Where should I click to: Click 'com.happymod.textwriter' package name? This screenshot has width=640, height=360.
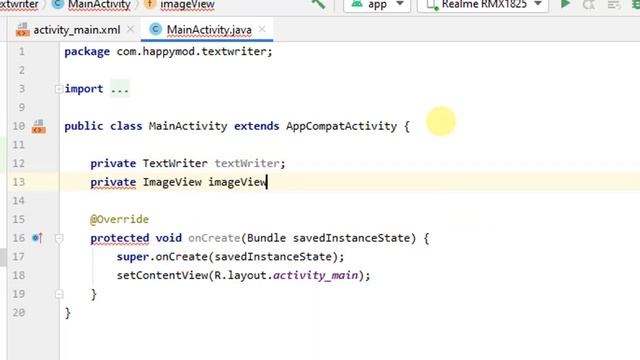click(191, 52)
